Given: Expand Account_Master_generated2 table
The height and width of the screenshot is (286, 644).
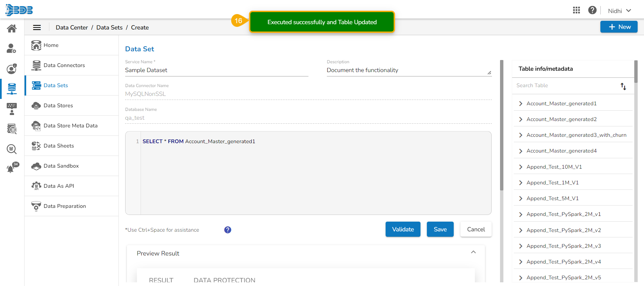Looking at the screenshot, I should coord(521,119).
